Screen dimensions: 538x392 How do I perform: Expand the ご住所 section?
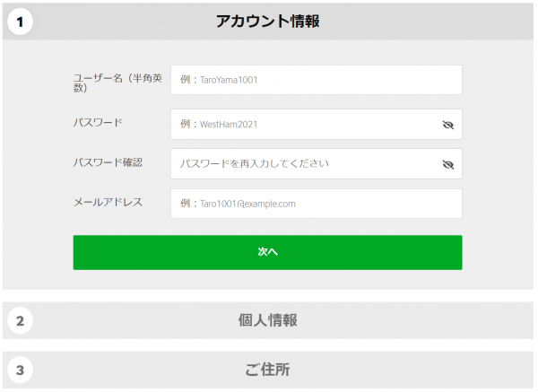[267, 370]
